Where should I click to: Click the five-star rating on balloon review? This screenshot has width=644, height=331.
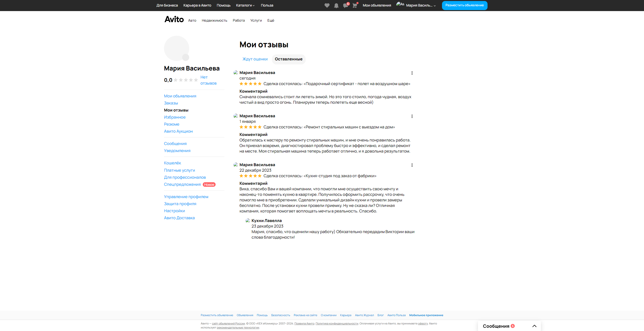pos(250,84)
